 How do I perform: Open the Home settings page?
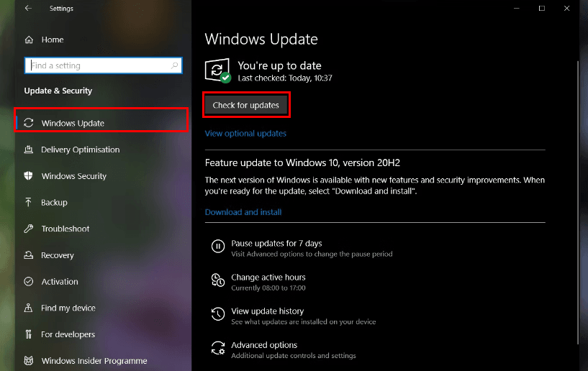pos(52,40)
